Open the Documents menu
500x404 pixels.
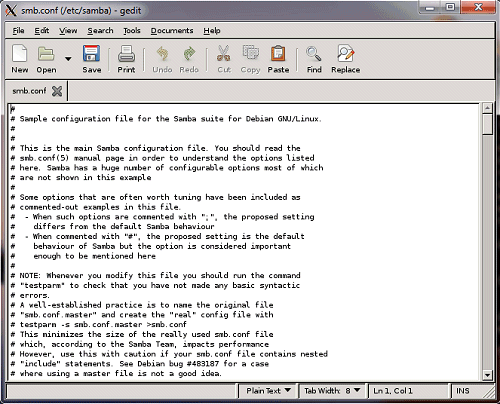click(172, 31)
